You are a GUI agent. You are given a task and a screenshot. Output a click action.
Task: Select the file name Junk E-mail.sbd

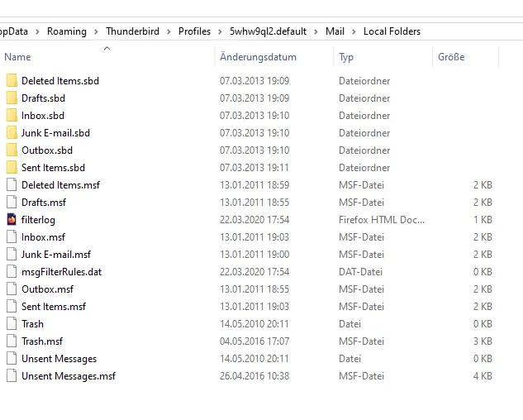coord(55,133)
